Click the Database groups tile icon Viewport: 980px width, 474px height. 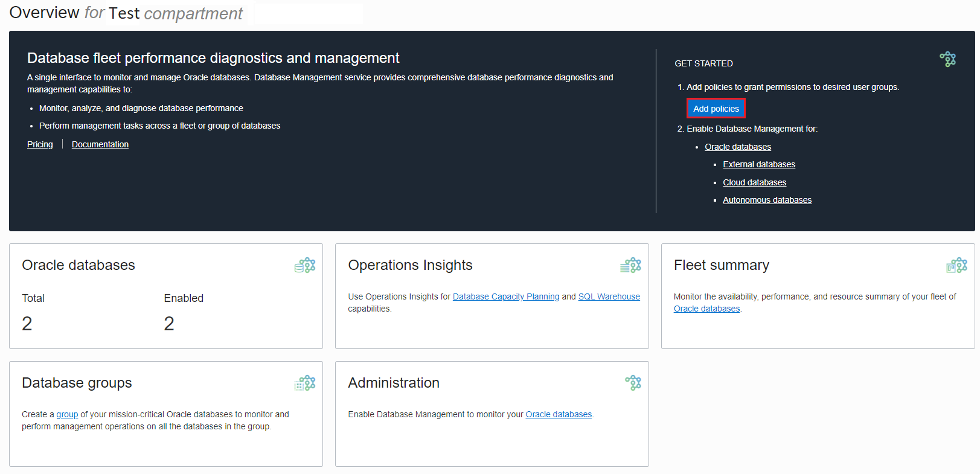pyautogui.click(x=305, y=383)
